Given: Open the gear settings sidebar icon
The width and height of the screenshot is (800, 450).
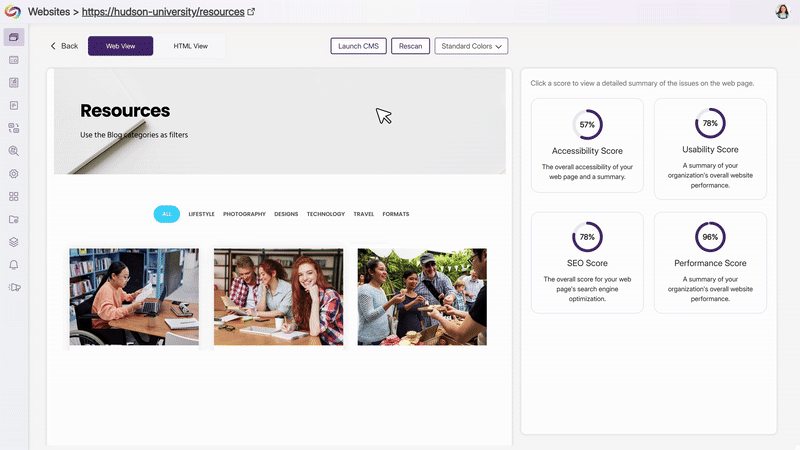Looking at the screenshot, I should click(14, 174).
